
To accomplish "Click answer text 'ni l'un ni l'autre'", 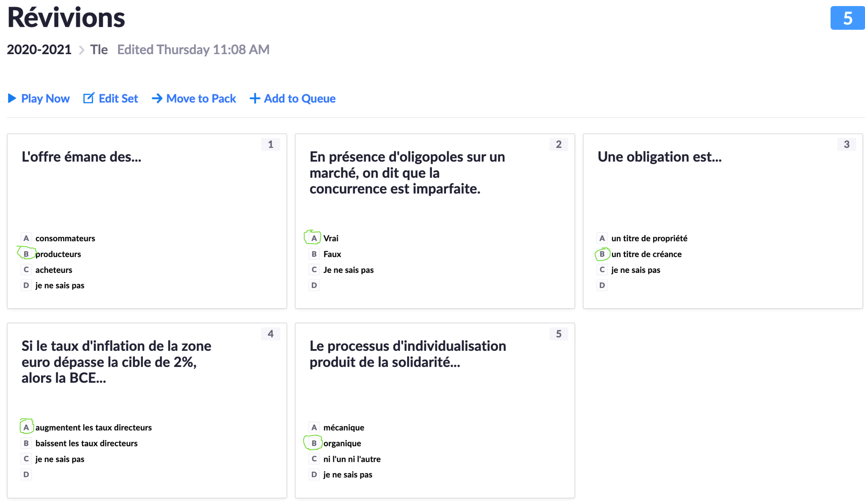I will click(352, 459).
